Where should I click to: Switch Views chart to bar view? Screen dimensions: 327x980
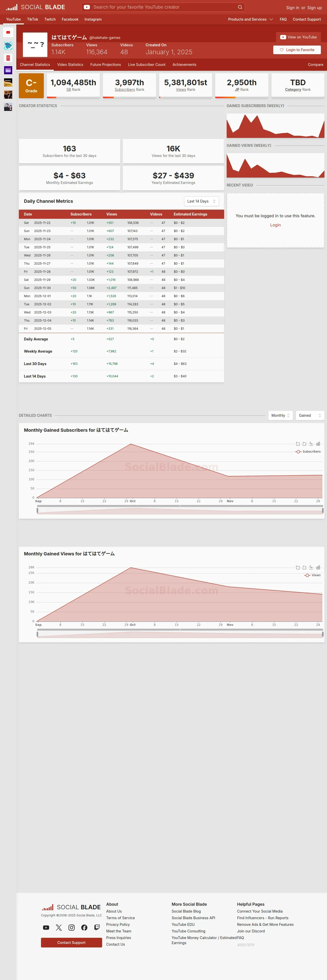click(318, 568)
